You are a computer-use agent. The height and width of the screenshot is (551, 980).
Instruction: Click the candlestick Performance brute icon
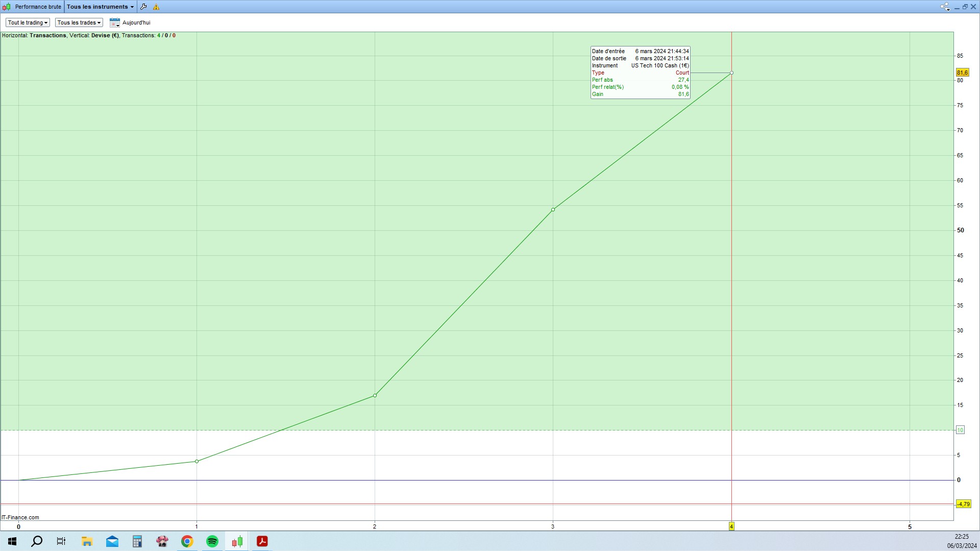point(7,7)
